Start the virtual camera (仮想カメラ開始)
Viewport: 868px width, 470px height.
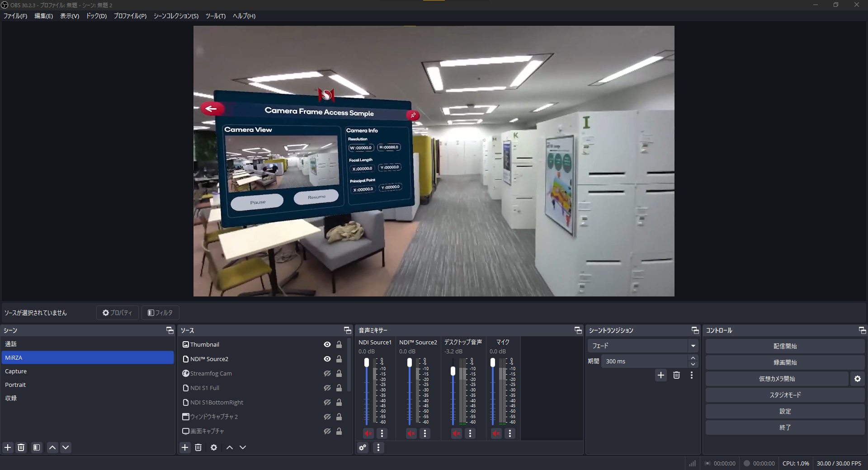[x=777, y=379]
